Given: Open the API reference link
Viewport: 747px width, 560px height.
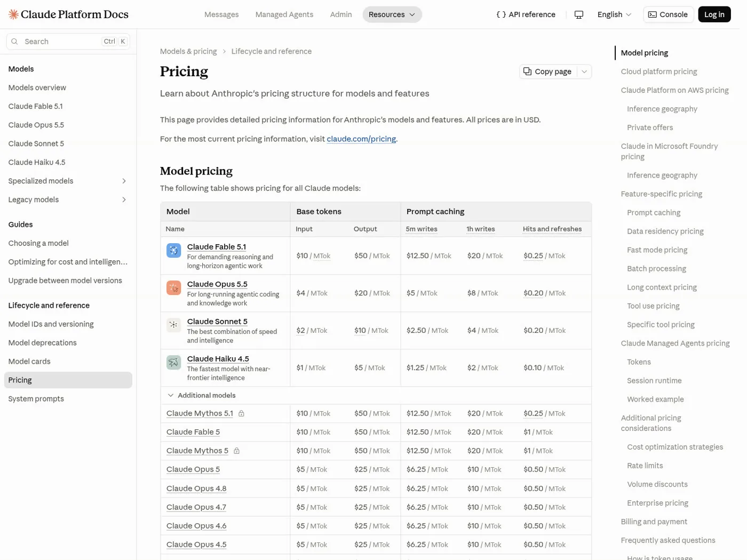Looking at the screenshot, I should (526, 14).
